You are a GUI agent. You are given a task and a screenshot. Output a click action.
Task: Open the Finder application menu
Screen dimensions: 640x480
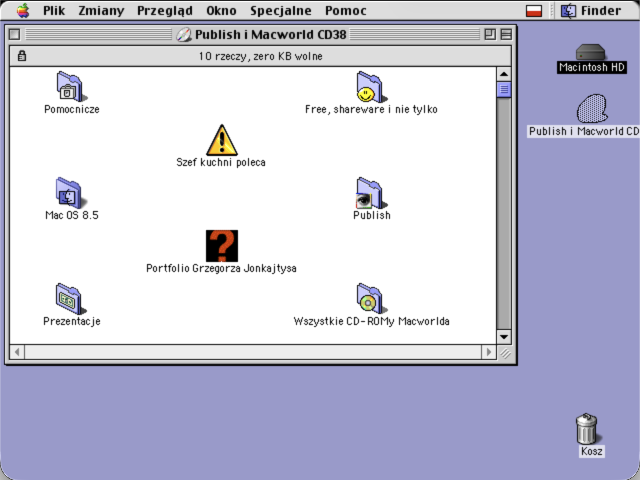tap(591, 11)
